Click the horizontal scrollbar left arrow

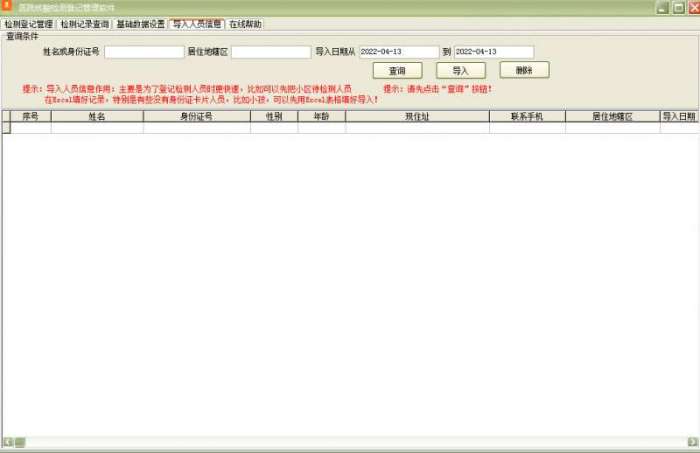8,442
